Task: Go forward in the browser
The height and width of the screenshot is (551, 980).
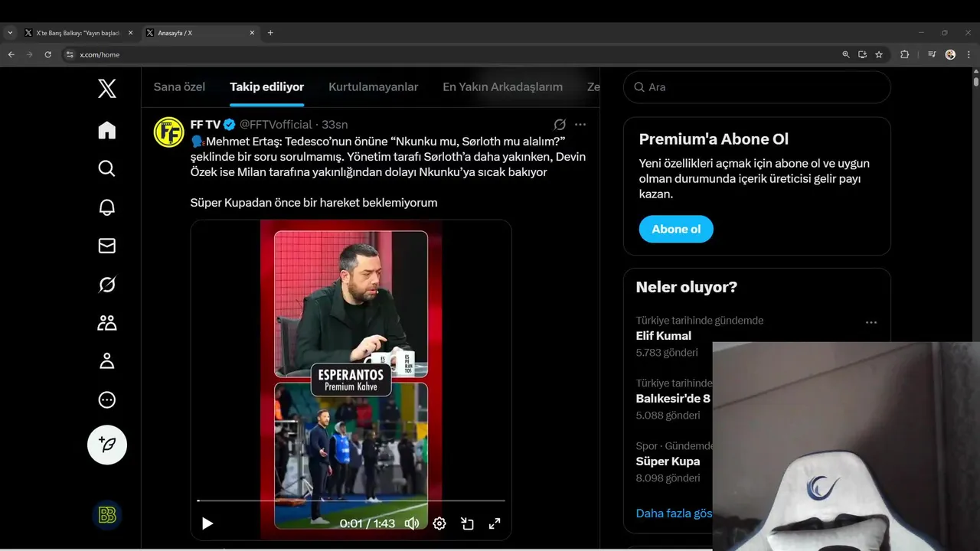Action: point(30,54)
